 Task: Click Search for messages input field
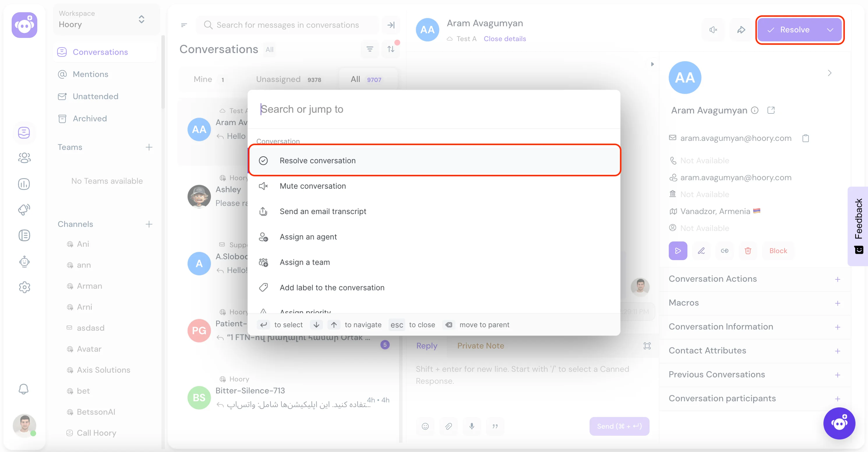click(289, 24)
